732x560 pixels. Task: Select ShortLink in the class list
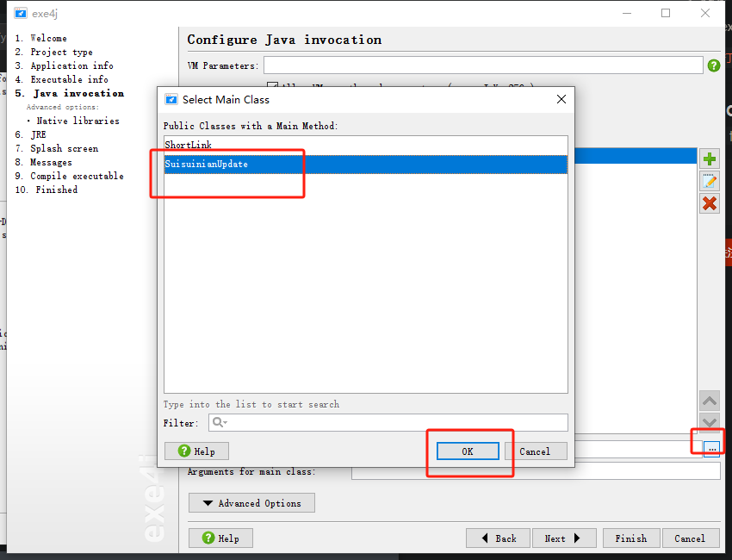tap(188, 145)
